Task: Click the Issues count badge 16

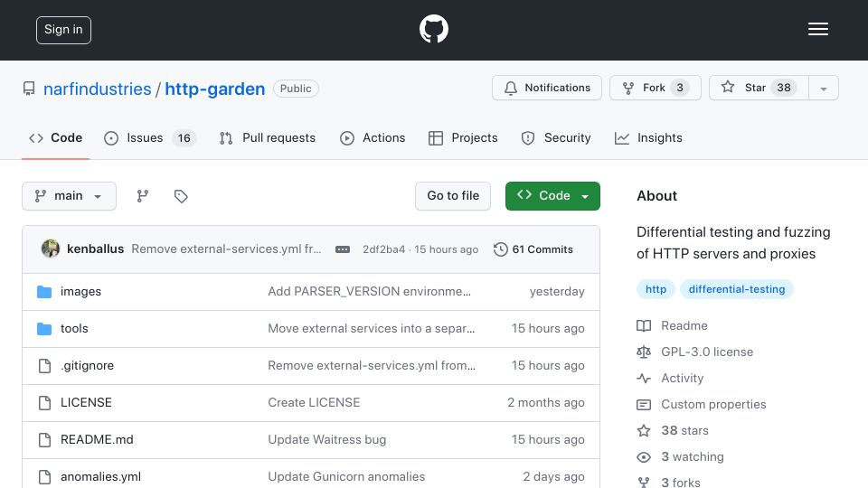Action: point(184,138)
